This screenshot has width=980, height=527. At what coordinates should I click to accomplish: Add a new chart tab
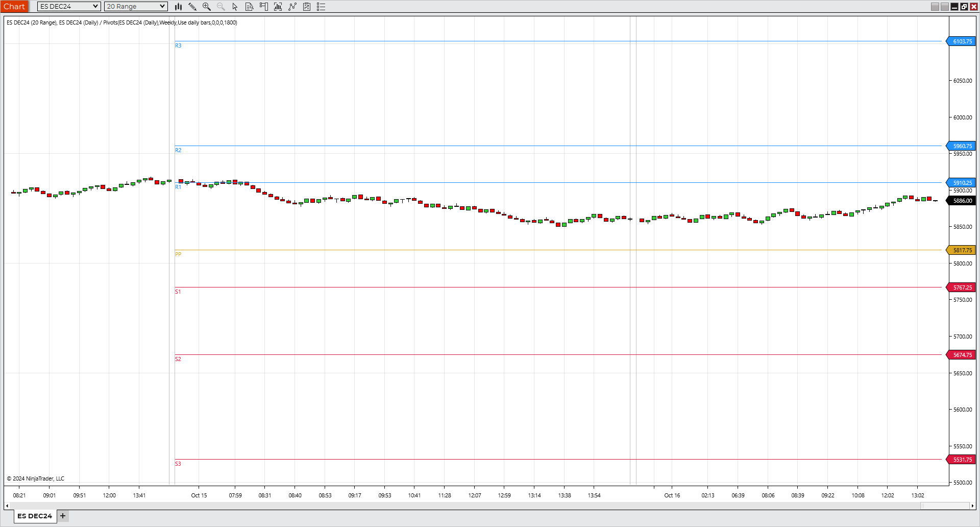tap(63, 516)
